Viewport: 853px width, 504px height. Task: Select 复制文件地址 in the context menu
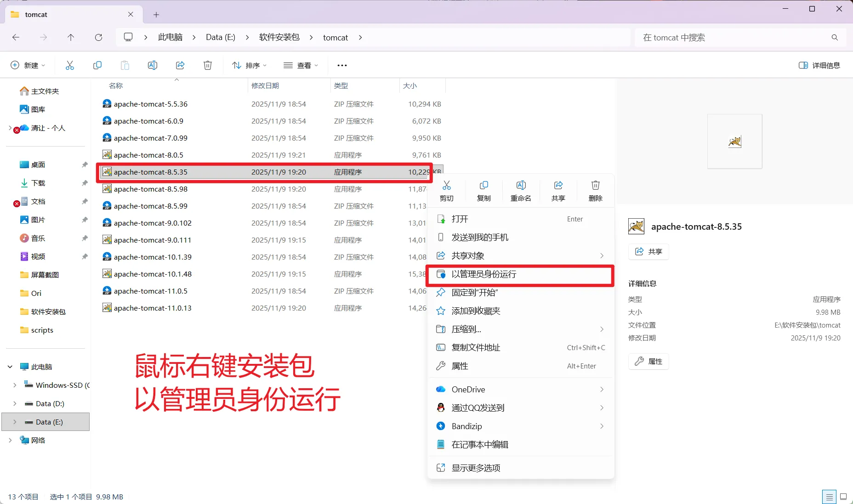click(521, 348)
